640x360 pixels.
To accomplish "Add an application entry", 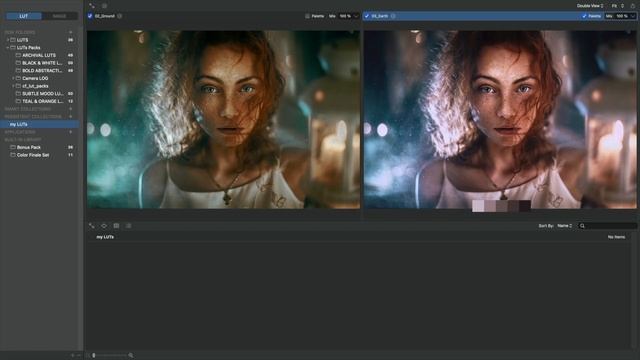I will [71, 132].
